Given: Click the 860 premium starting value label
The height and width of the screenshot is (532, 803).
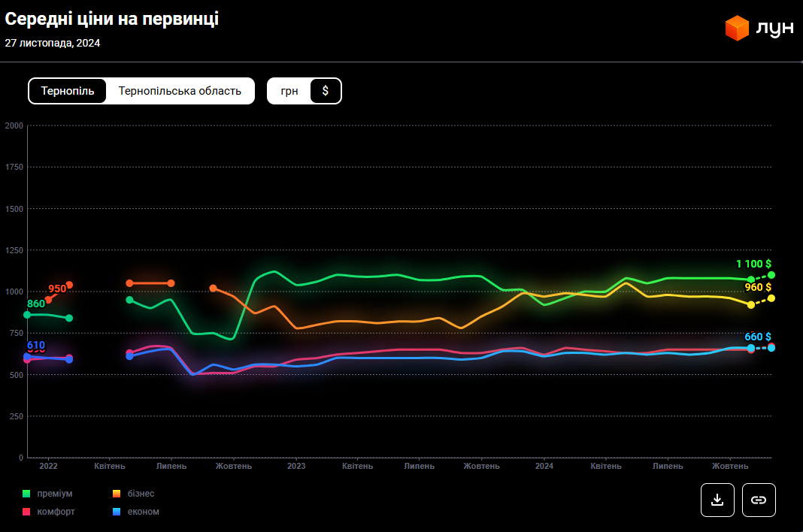Looking at the screenshot, I should click(x=36, y=304).
